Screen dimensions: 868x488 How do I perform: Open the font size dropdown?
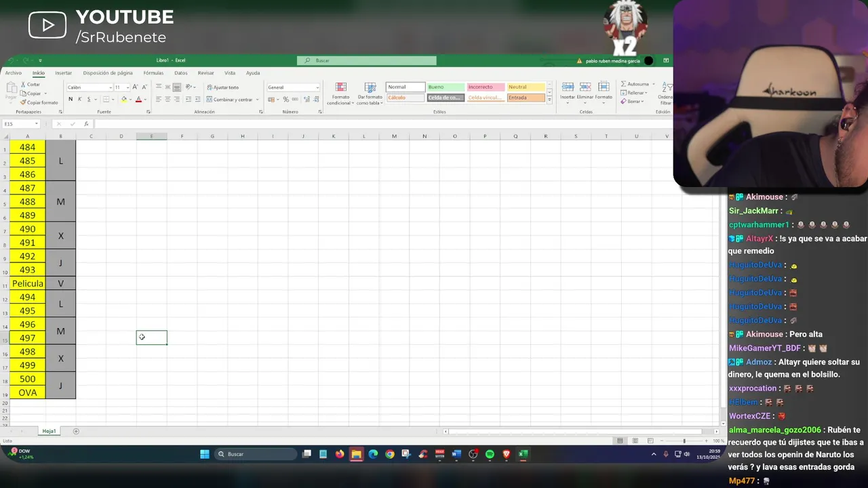pyautogui.click(x=127, y=87)
